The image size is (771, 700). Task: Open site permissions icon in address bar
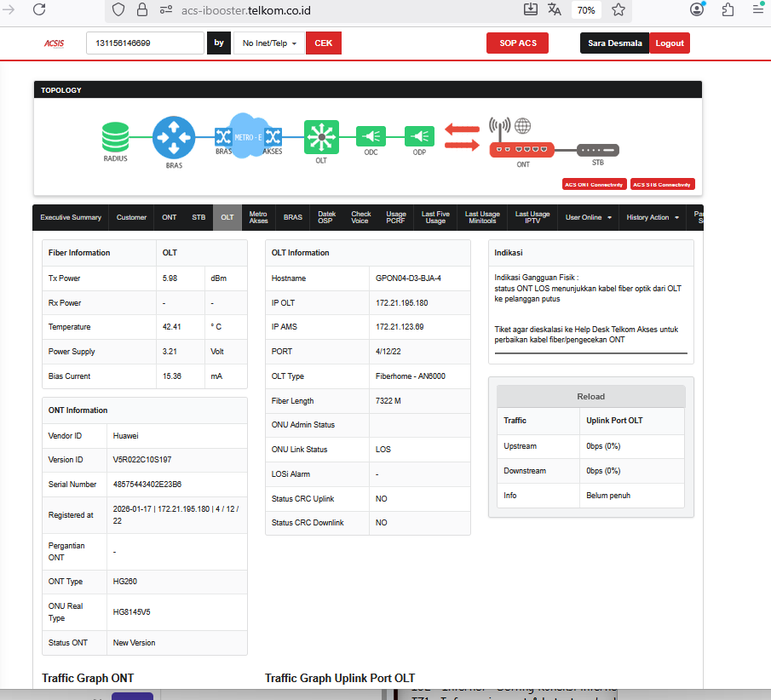click(x=166, y=10)
